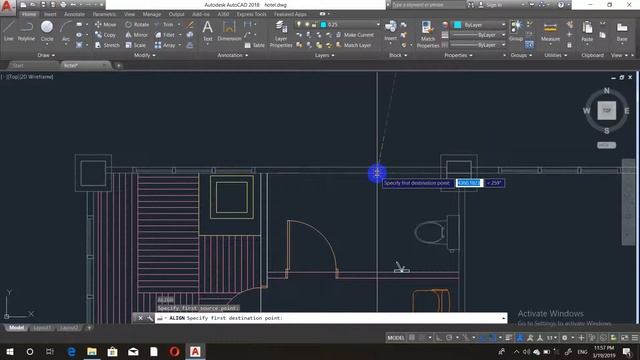Expand the Layers panel

324,55
